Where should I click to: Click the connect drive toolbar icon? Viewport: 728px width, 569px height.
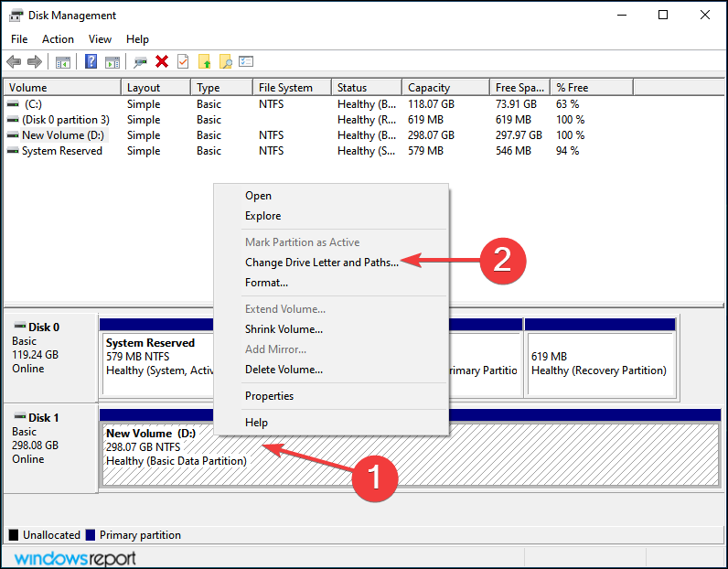[x=140, y=61]
